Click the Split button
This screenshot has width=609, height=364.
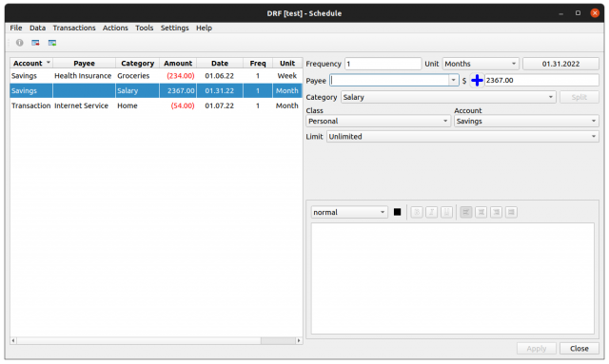(579, 97)
